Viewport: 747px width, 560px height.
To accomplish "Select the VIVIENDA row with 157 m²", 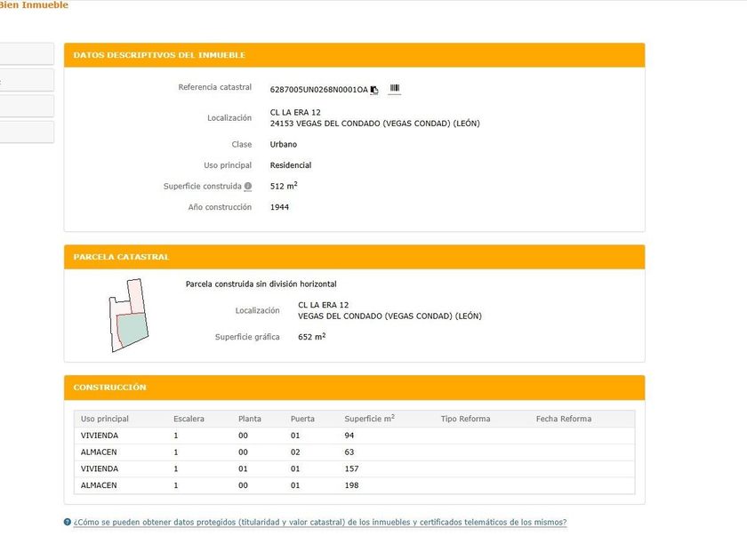I will (354, 468).
